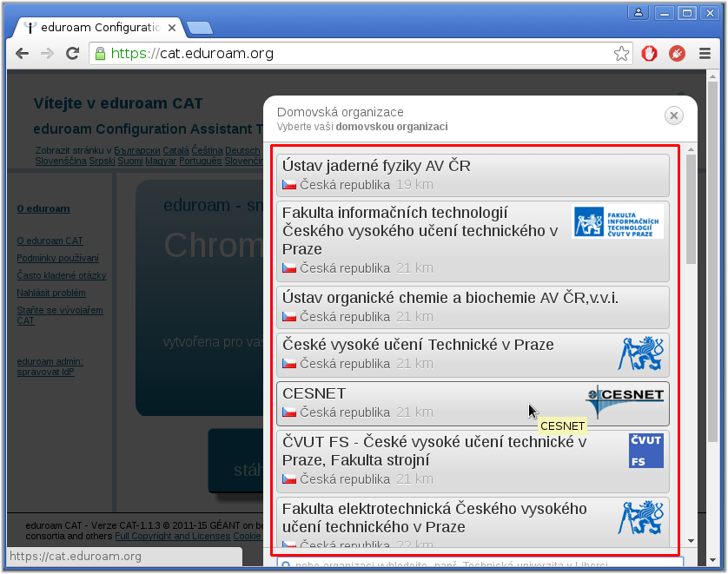
Task: Open Podmínky používaní link
Action: point(57,258)
